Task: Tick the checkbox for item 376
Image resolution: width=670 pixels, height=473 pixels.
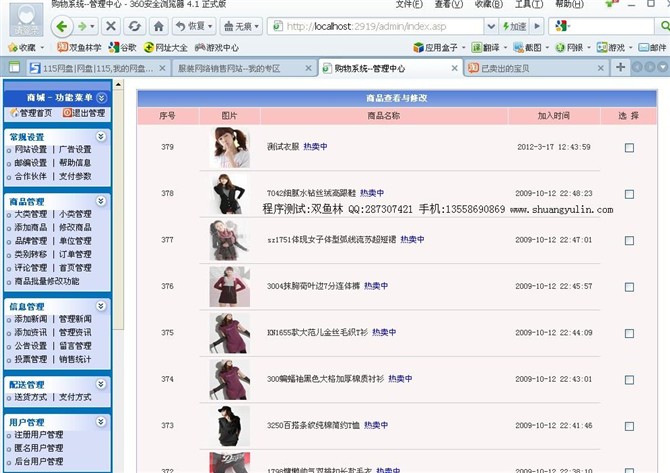Action: (629, 287)
